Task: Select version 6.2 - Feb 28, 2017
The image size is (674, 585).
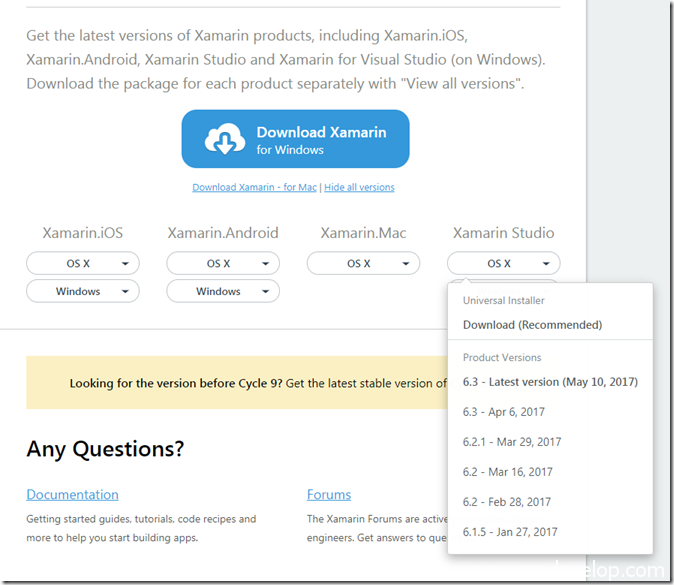Action: pos(507,502)
